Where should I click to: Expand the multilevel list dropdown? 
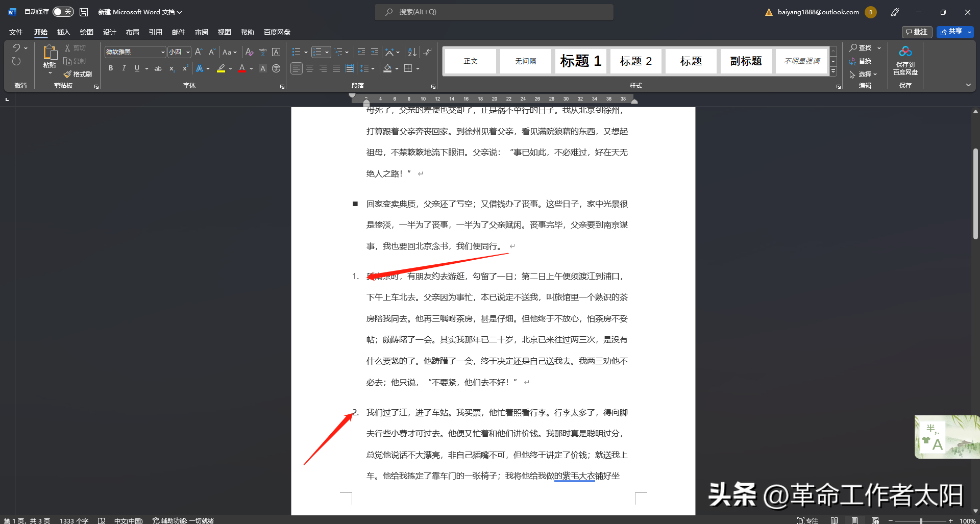347,52
